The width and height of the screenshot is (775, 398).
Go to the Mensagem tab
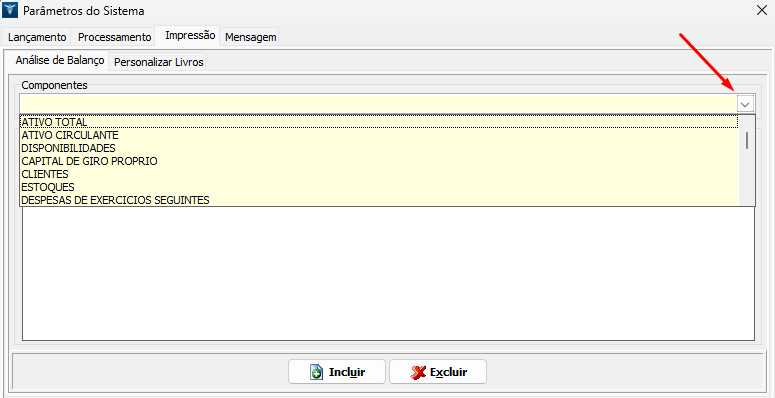tap(251, 37)
